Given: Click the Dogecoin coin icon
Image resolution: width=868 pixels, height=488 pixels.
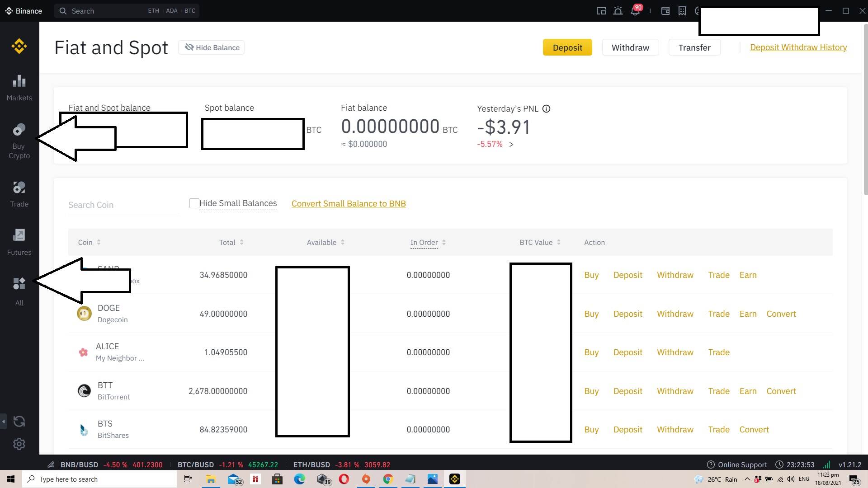Looking at the screenshot, I should (84, 314).
